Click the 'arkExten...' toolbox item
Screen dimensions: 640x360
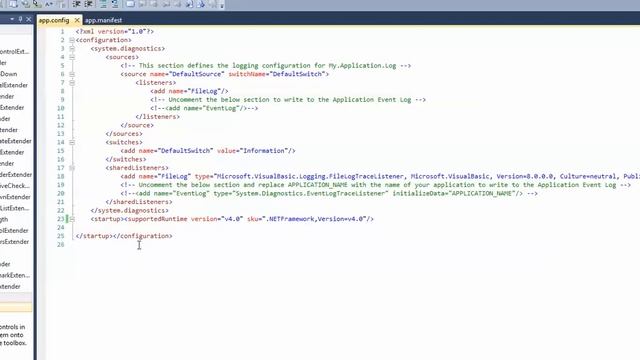15,276
